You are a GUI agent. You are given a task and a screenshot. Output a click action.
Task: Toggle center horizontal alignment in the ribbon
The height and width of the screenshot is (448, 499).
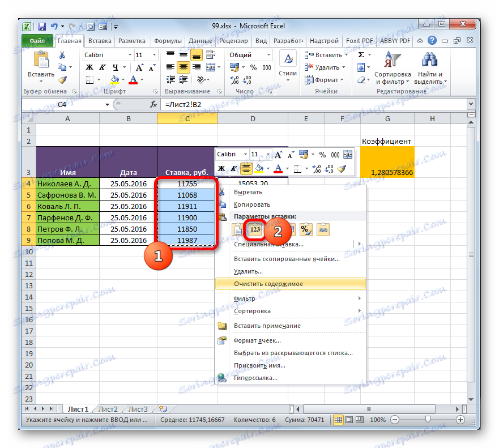184,67
